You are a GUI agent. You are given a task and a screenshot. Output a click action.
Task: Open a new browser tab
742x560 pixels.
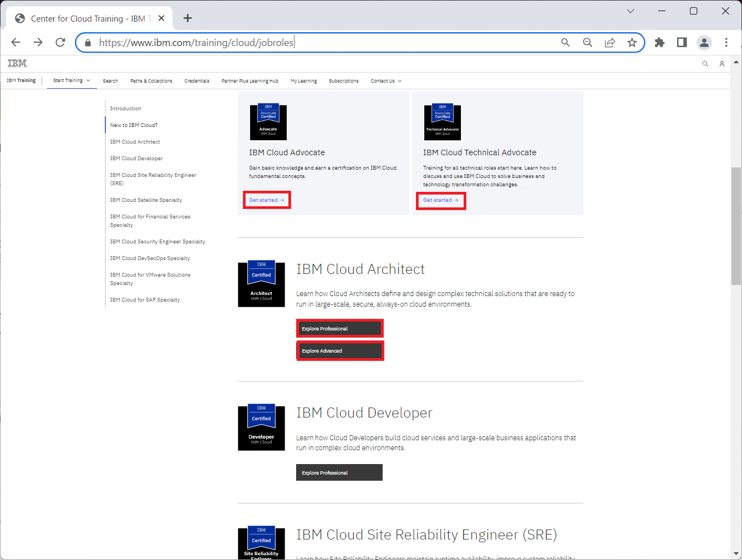188,18
